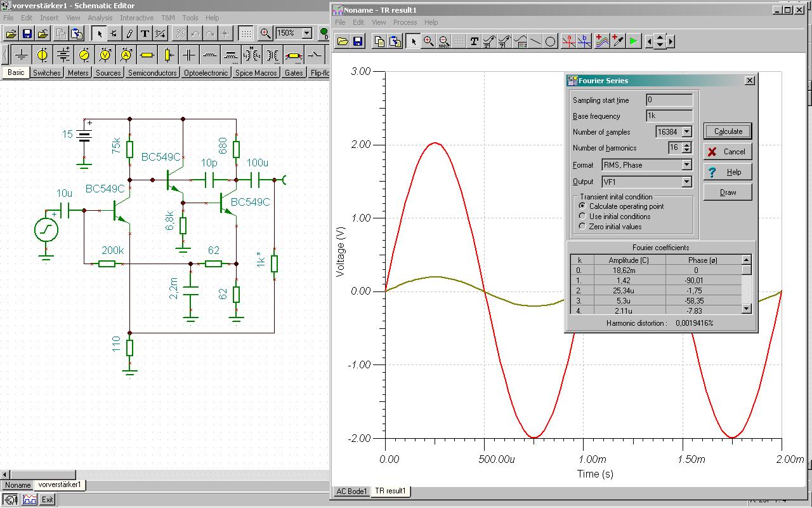Open Analysis menu in Schematic Editor
Image resolution: width=812 pixels, height=508 pixels.
tap(100, 18)
